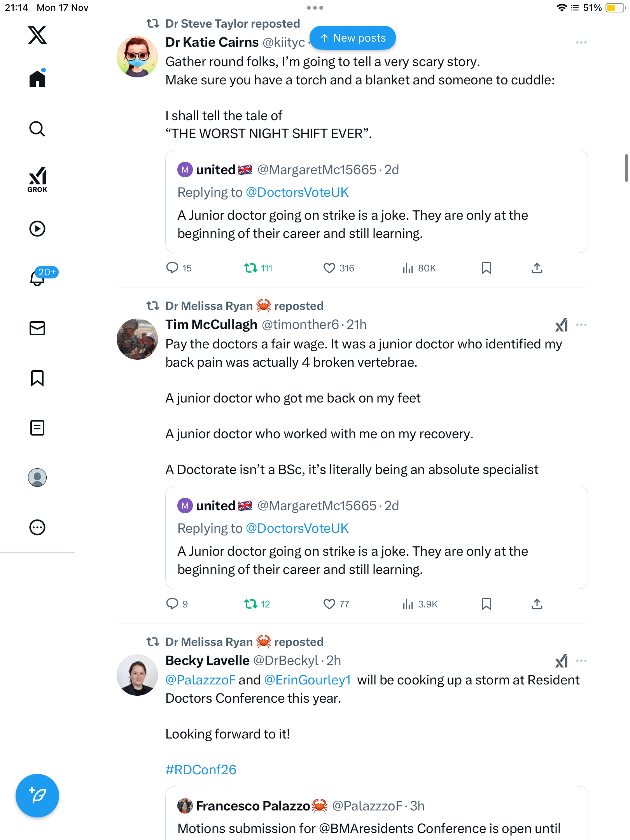Open the video tab play icon

37,229
